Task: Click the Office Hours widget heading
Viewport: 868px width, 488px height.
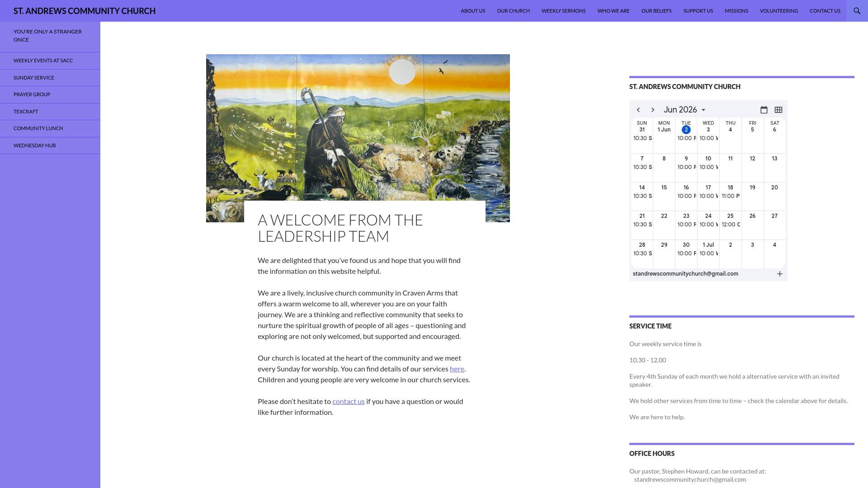Action: coord(652,454)
